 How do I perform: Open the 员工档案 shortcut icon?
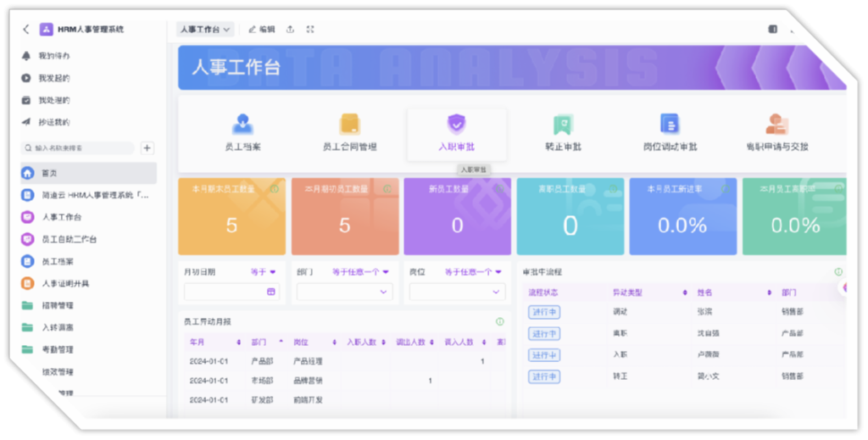point(242,125)
